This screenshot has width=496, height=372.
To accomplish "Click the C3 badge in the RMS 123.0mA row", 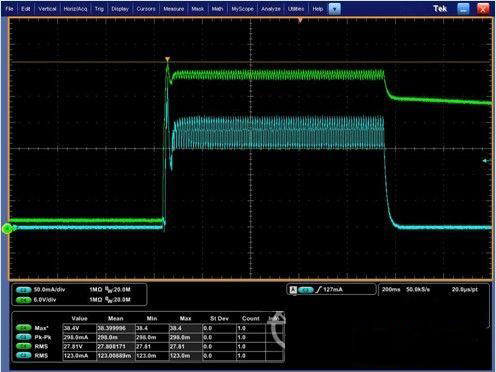I will 24,356.
